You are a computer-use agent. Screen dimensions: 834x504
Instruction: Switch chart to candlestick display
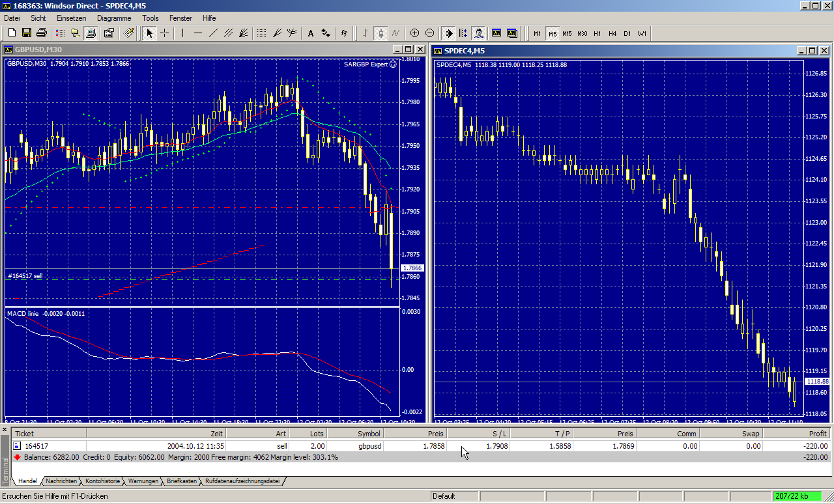click(381, 33)
